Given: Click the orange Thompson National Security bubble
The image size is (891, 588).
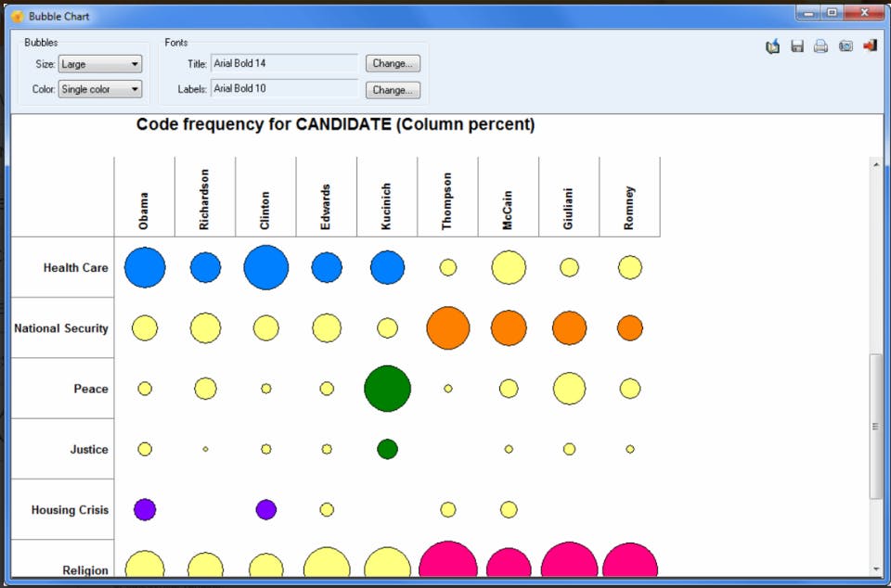Looking at the screenshot, I should coord(447,328).
